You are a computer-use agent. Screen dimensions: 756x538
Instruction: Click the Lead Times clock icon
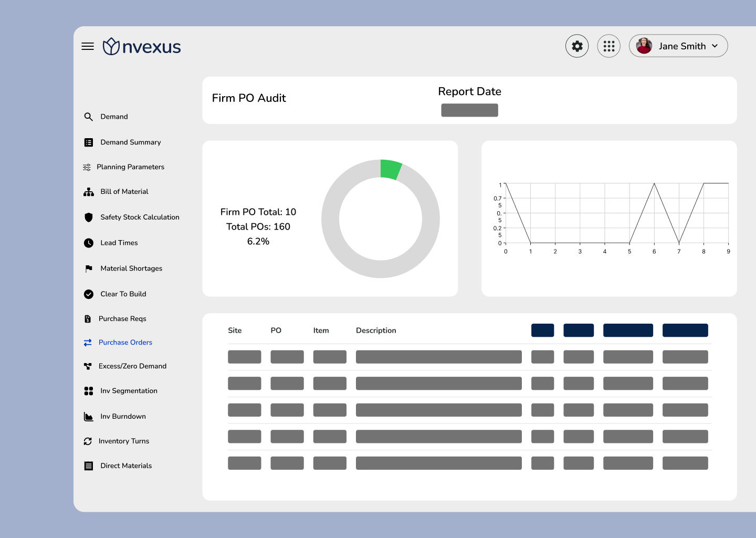click(89, 243)
